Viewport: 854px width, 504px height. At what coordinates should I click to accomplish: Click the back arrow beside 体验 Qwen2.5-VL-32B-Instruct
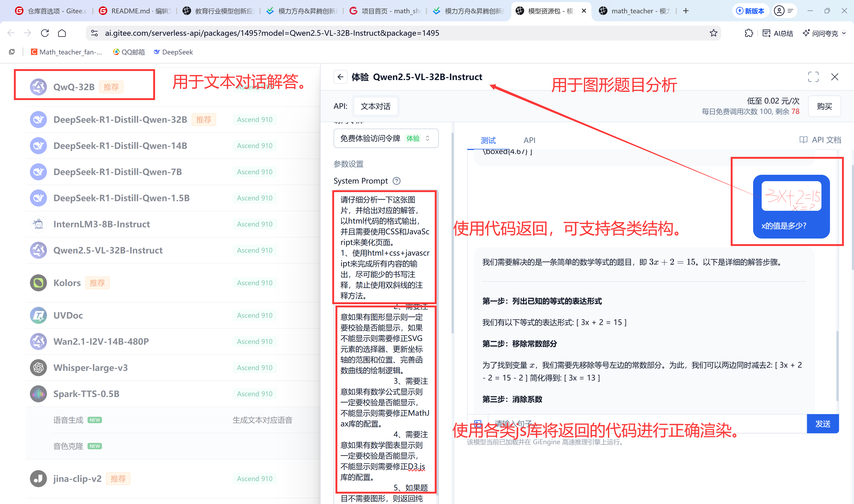point(340,77)
